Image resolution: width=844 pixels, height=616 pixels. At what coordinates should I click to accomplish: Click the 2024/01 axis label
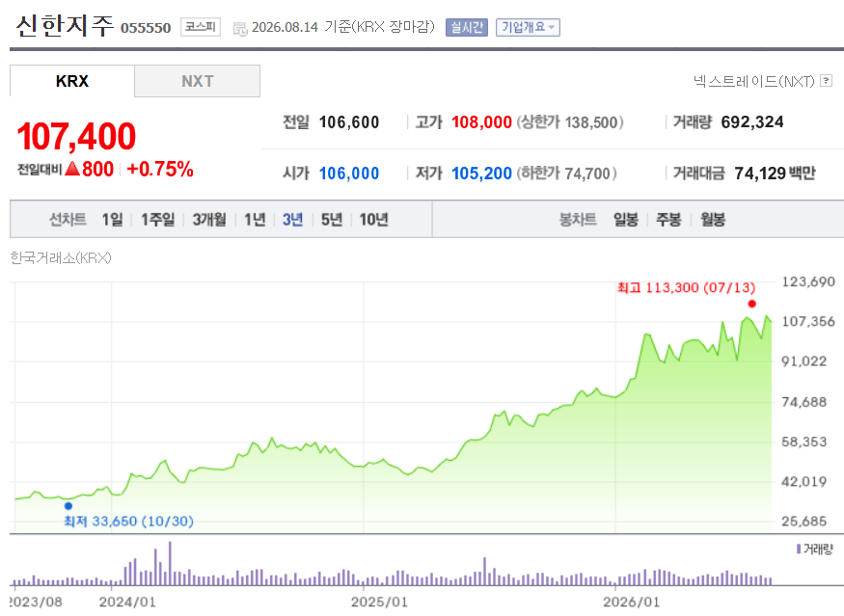pos(127,602)
